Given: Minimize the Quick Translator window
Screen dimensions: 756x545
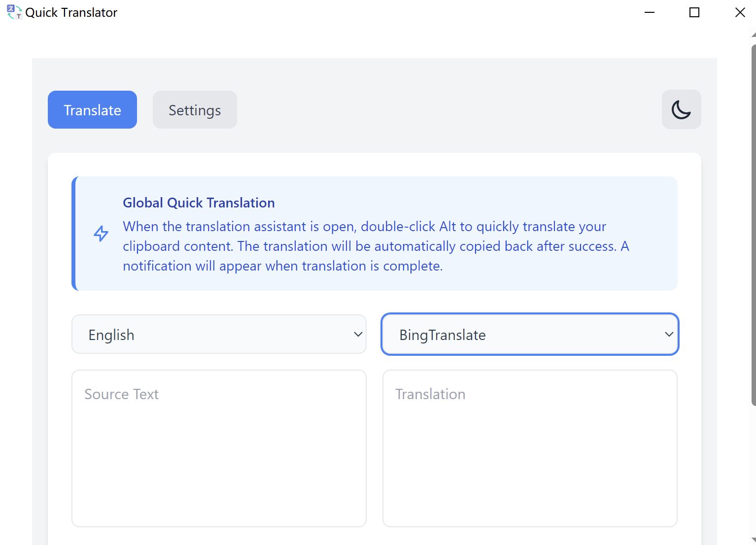Looking at the screenshot, I should (650, 12).
